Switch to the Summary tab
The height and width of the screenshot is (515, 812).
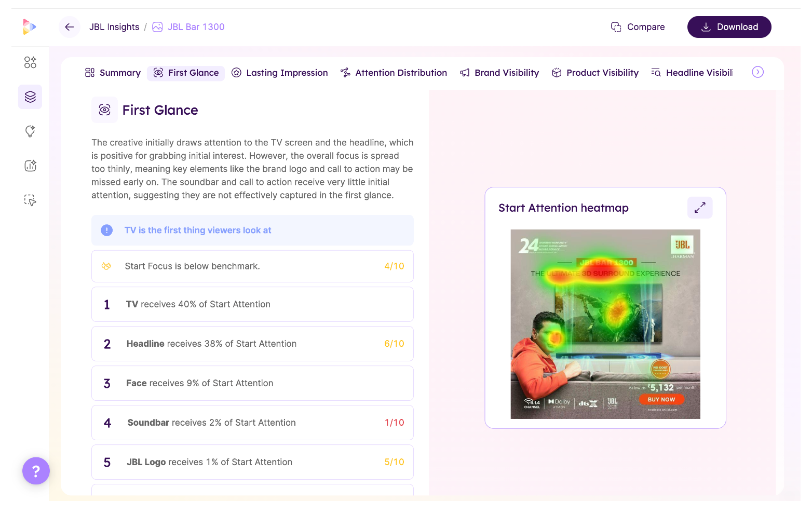click(x=113, y=73)
